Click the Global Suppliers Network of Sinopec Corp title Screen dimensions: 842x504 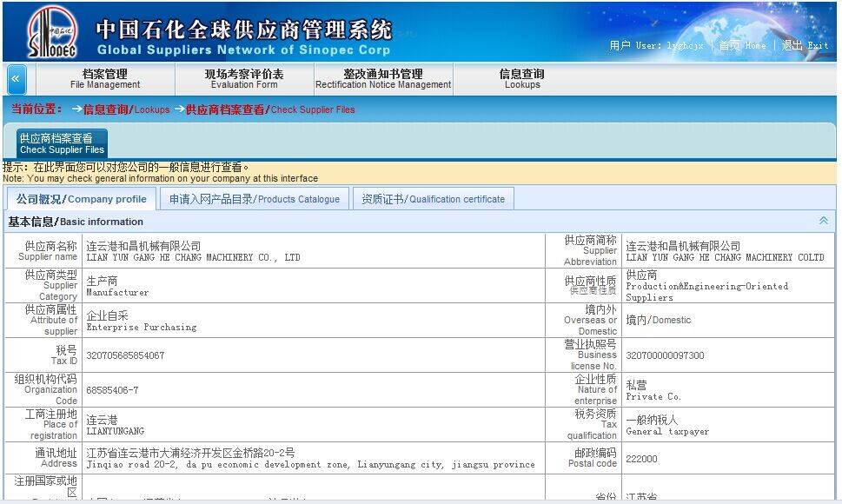(243, 50)
